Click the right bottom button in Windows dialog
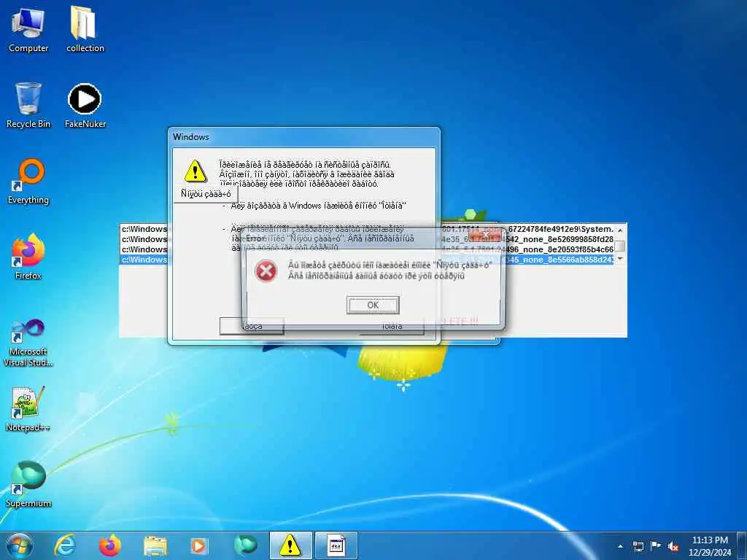The width and height of the screenshot is (747, 560). pyautogui.click(x=392, y=326)
